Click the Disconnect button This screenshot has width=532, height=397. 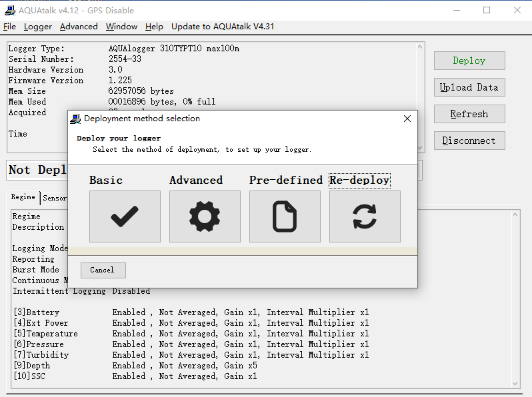pyautogui.click(x=469, y=141)
